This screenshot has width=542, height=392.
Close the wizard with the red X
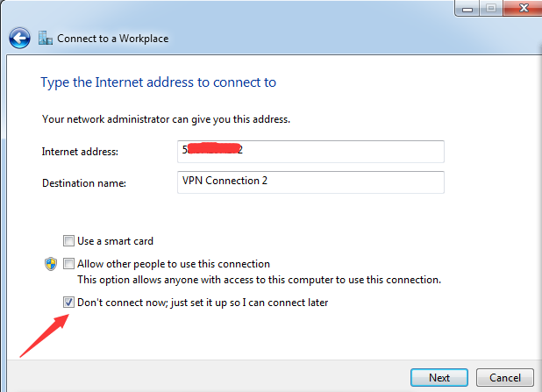click(523, 8)
